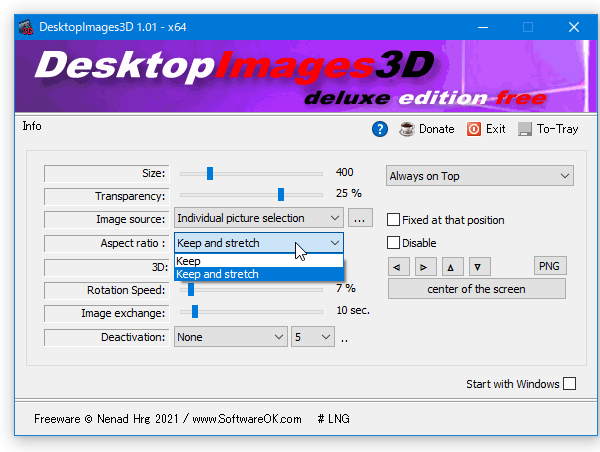600x452 pixels.
Task: Open the Info menu
Action: coord(32,126)
